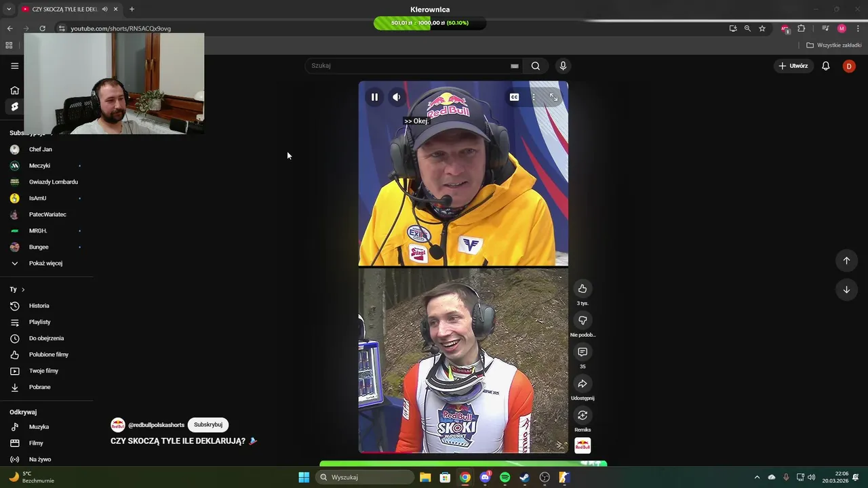Screen dimensions: 868x488
Task: Open the YouTube account avatar D
Action: tap(849, 66)
